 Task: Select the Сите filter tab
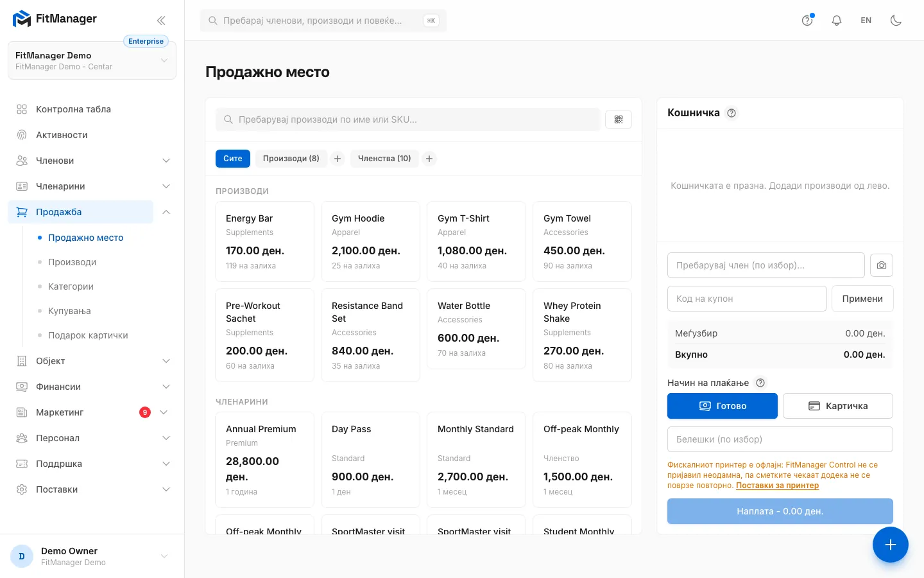233,159
